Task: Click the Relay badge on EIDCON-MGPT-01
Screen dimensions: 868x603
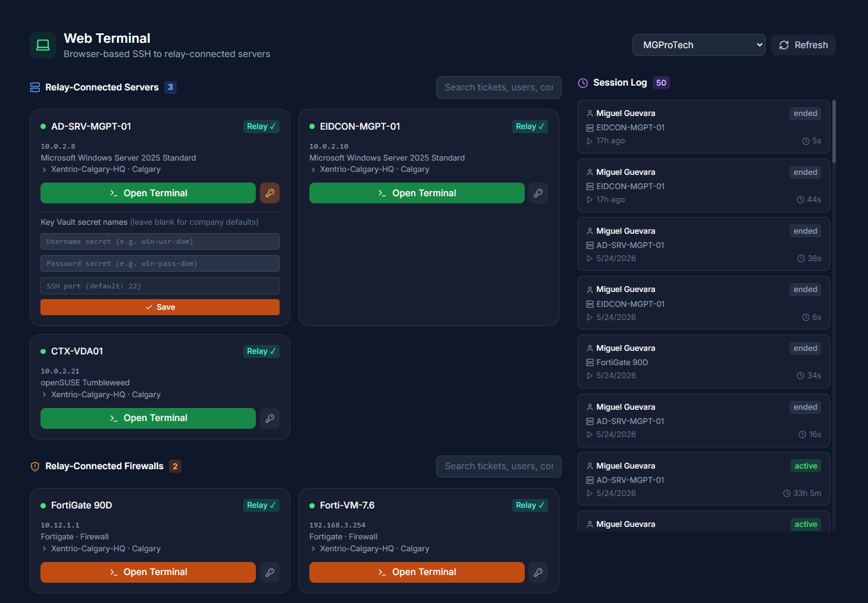Action: (530, 126)
